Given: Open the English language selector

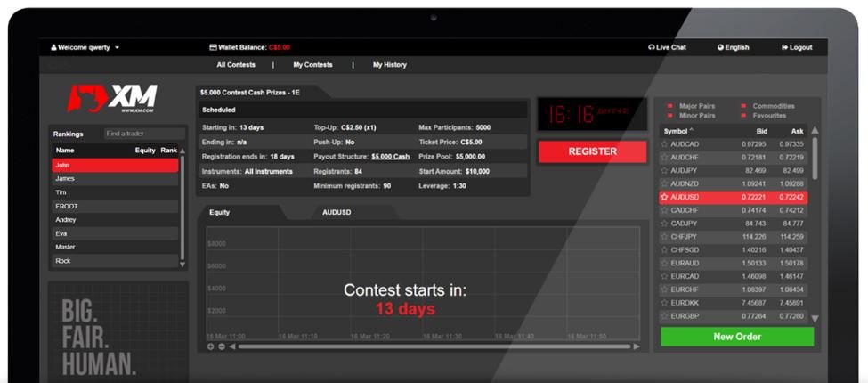Looking at the screenshot, I should pos(733,47).
